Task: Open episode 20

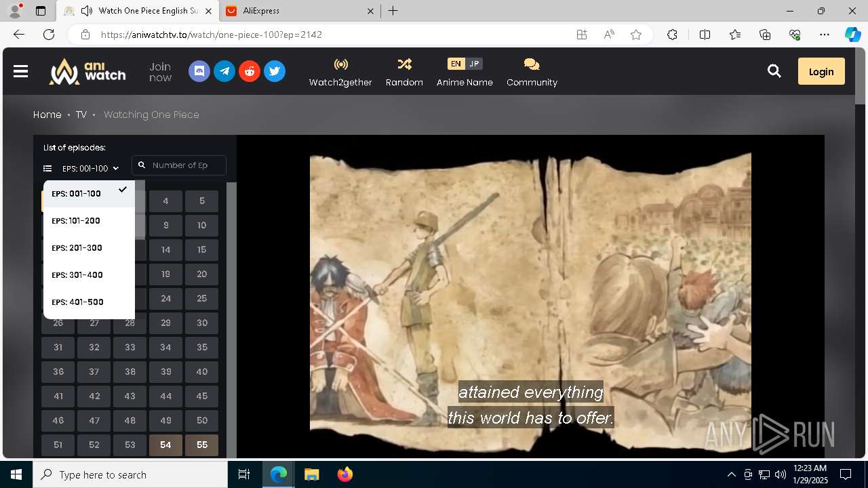Action: [201, 274]
